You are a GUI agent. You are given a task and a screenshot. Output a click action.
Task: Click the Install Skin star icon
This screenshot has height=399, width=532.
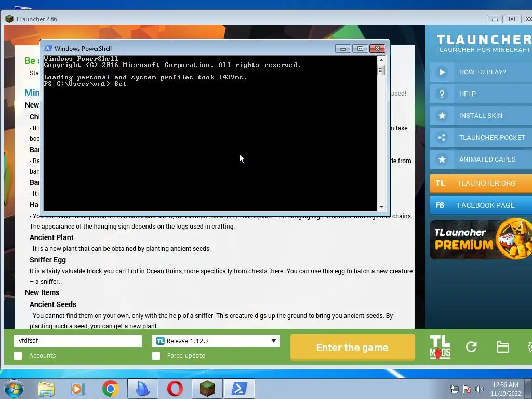pyautogui.click(x=442, y=116)
